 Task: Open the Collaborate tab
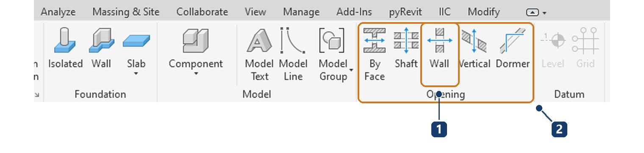202,11
